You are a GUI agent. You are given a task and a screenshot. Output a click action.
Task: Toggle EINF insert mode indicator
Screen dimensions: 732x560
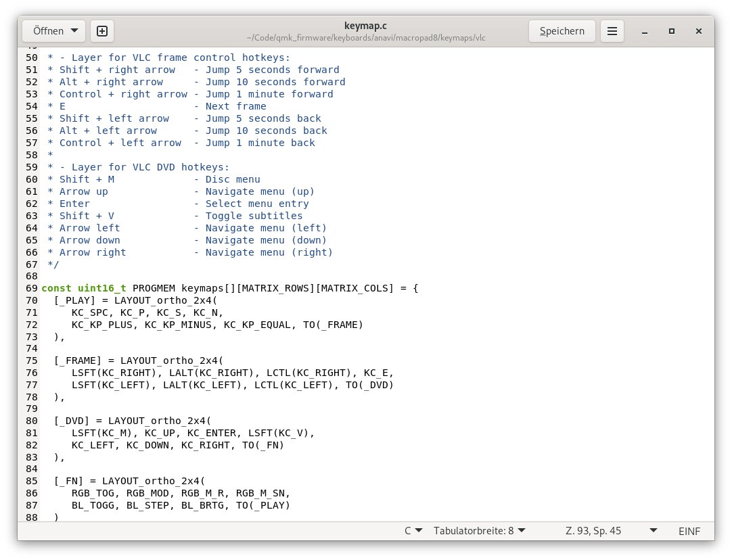tap(689, 531)
